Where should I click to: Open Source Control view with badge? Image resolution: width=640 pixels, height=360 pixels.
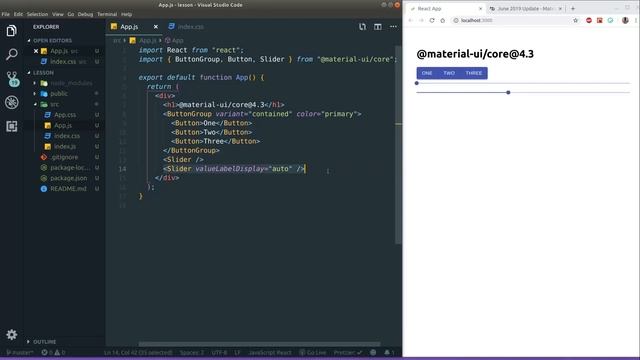tap(12, 78)
